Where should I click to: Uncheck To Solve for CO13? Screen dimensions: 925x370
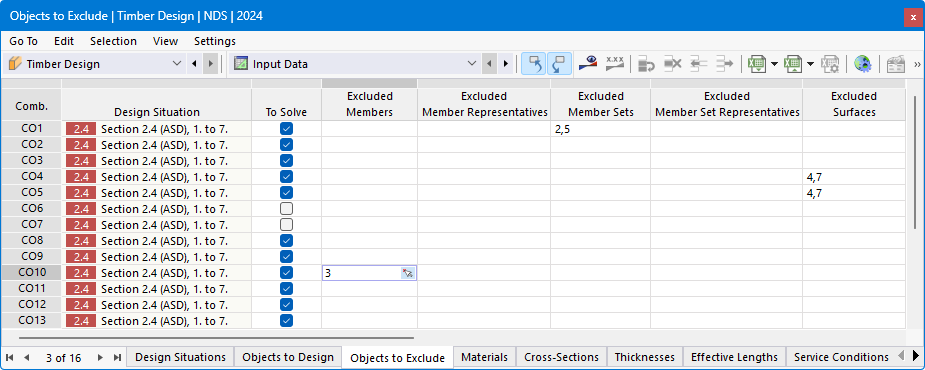pyautogui.click(x=287, y=320)
